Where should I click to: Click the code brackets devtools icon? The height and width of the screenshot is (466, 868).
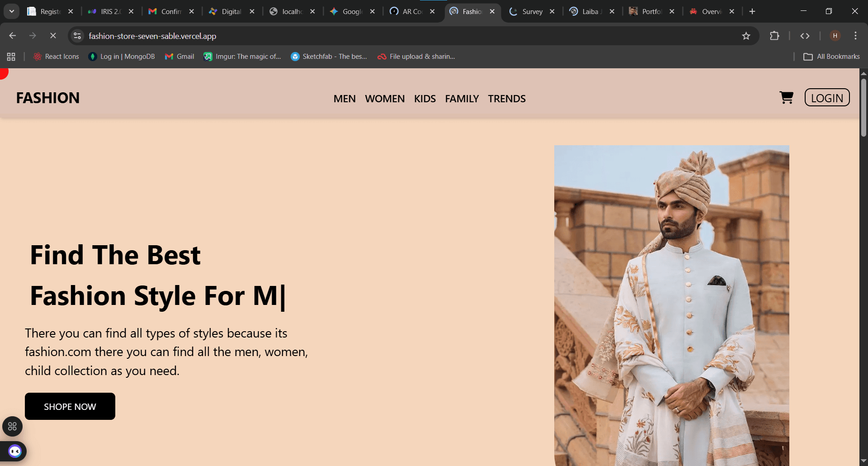(805, 36)
